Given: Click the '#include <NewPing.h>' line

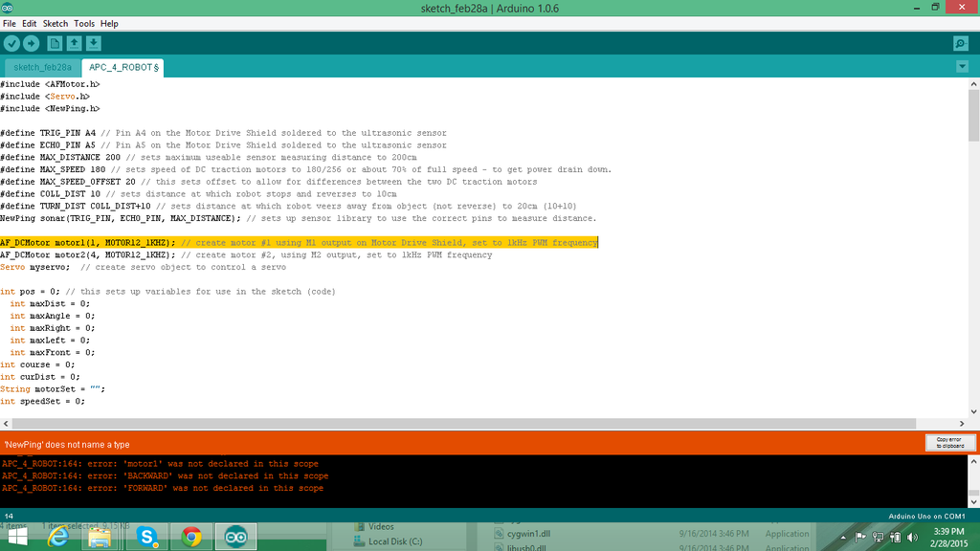Looking at the screenshot, I should point(50,109).
